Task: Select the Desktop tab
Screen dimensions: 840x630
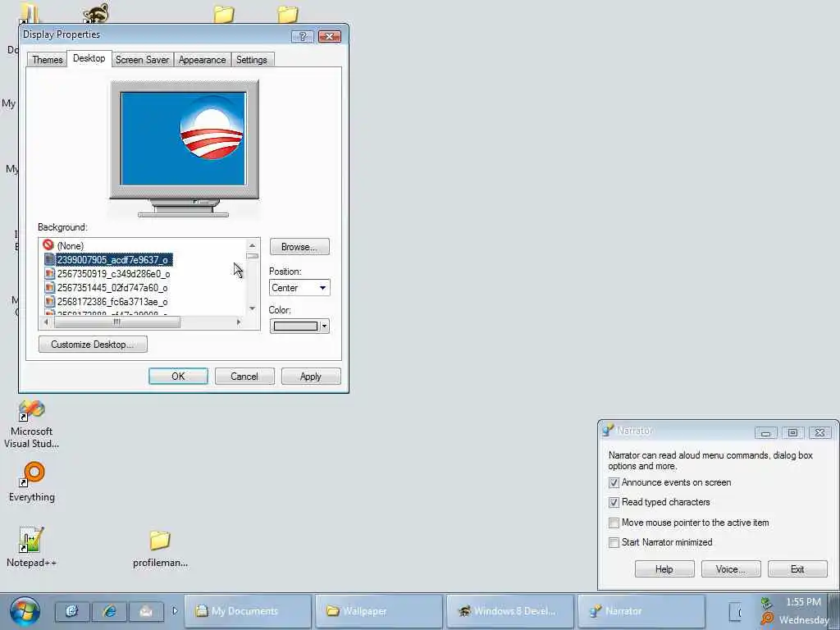Action: [x=89, y=58]
